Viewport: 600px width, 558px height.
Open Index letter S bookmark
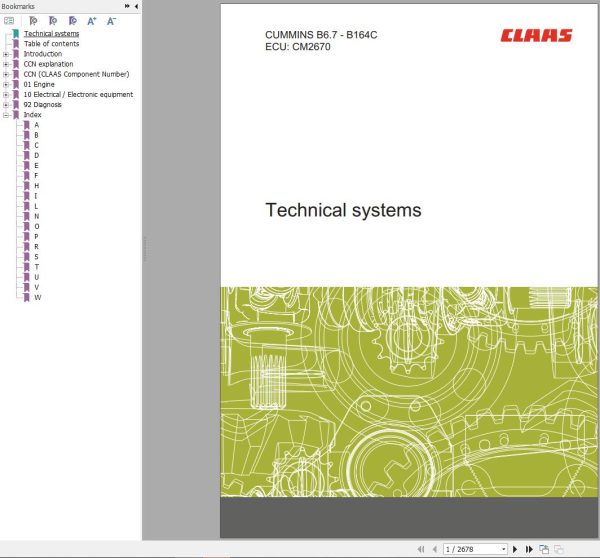pos(36,257)
